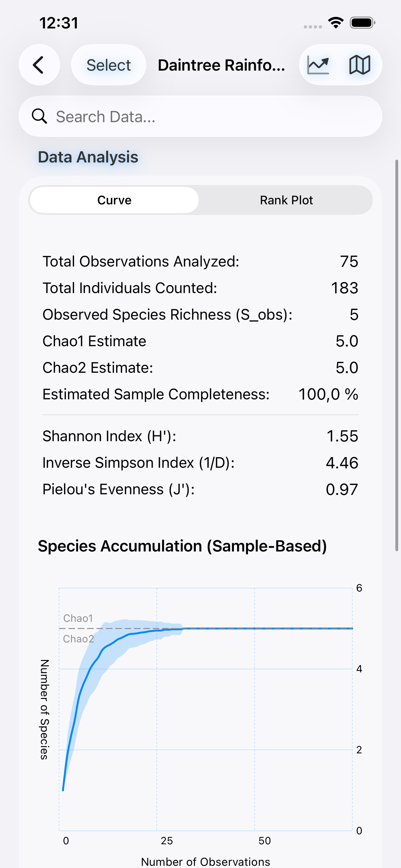Tap the value 0.97
This screenshot has height=868, width=401.
342,489
